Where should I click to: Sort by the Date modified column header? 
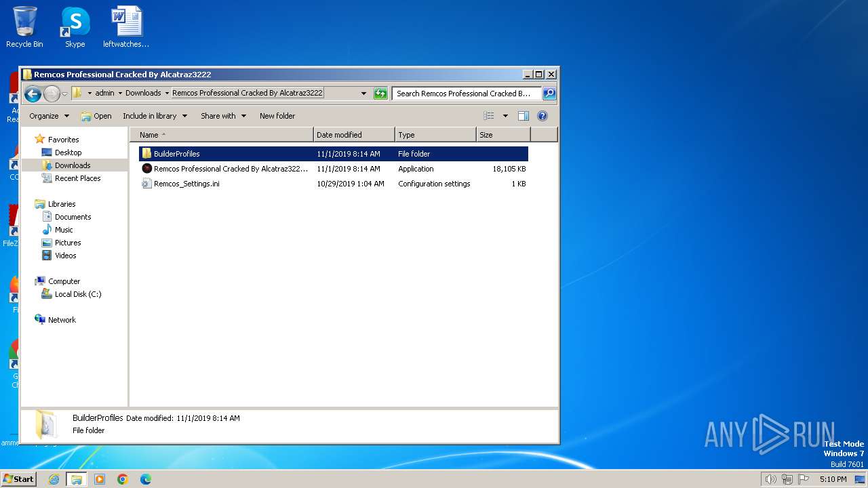coord(354,135)
